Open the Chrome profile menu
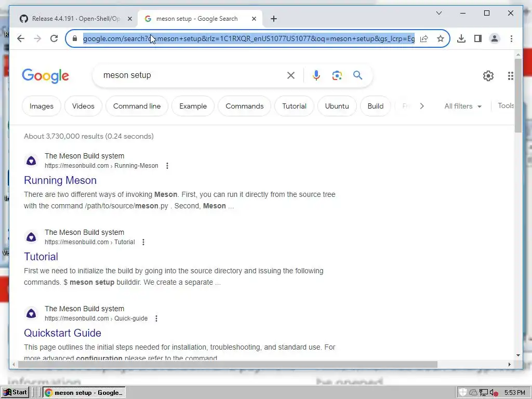 tap(495, 38)
